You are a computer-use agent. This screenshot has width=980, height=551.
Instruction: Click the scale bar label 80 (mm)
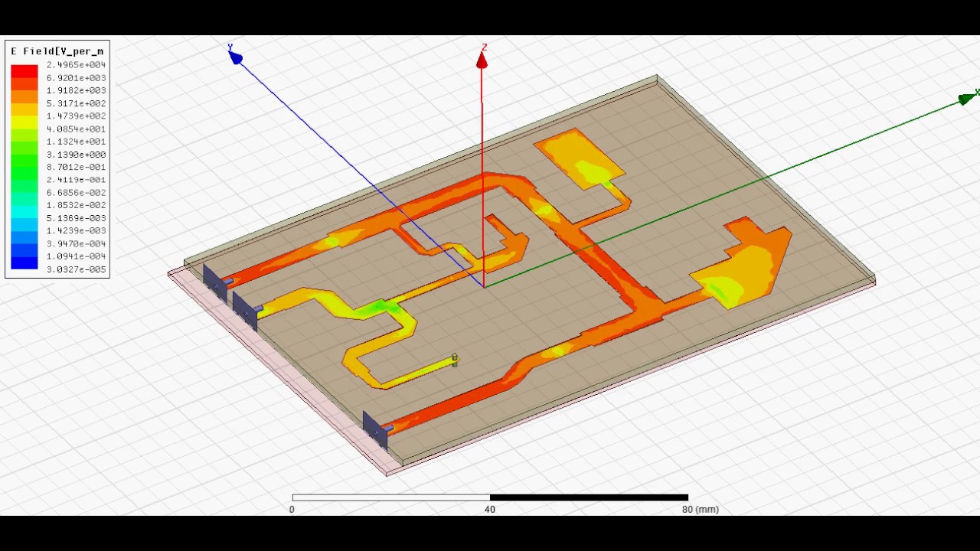coord(701,510)
